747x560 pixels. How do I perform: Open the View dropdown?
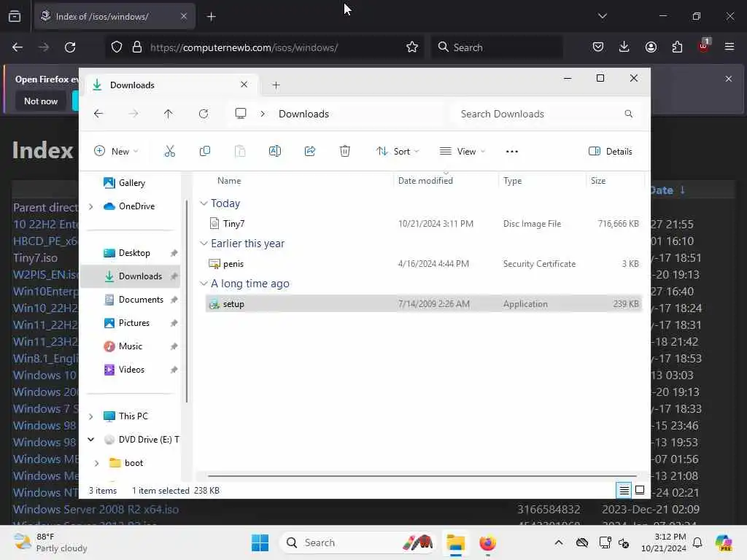point(462,152)
